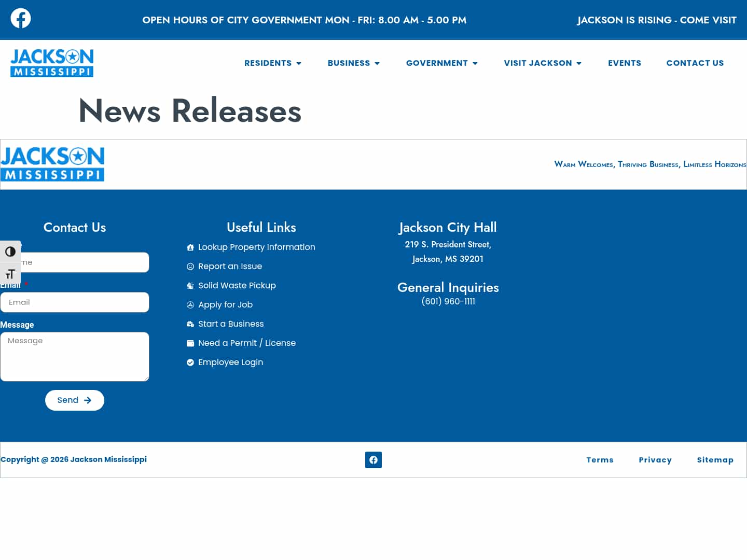Click the Solid Waste Pickup truck icon
Screen dimensions: 747x560
coord(190,285)
